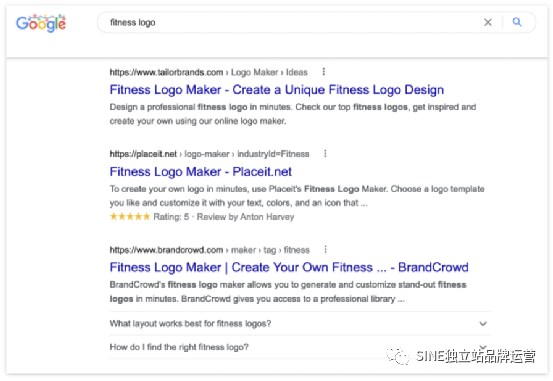The height and width of the screenshot is (381, 553).
Task: Expand 'What layout works best for fitness logos?'
Action: pos(300,323)
